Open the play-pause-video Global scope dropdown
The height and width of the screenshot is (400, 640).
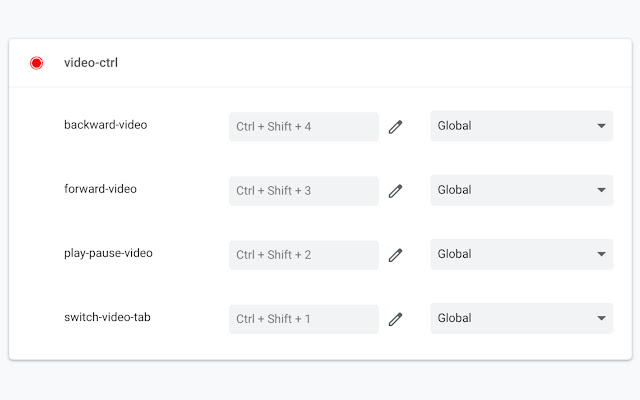tap(521, 254)
